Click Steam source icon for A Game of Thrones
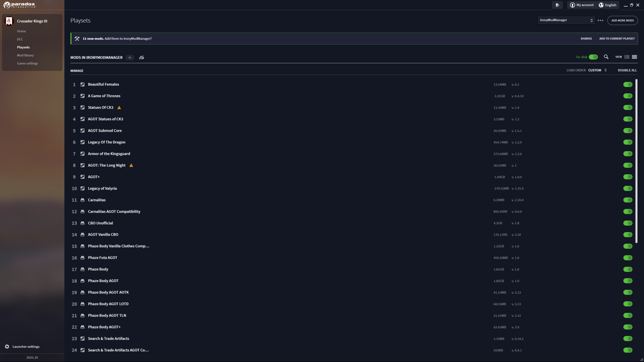The image size is (644, 362). [x=83, y=96]
